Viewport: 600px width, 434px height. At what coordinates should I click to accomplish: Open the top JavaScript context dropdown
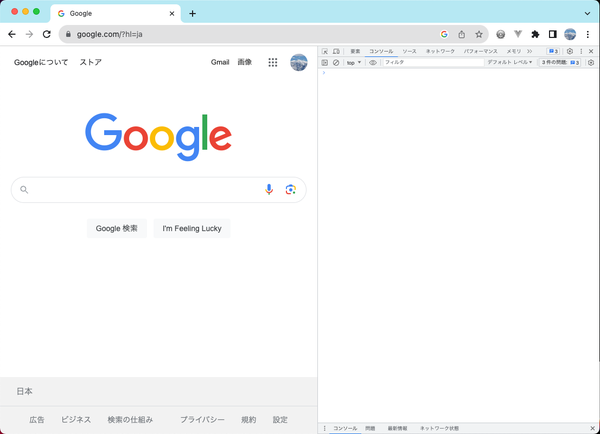(x=354, y=62)
